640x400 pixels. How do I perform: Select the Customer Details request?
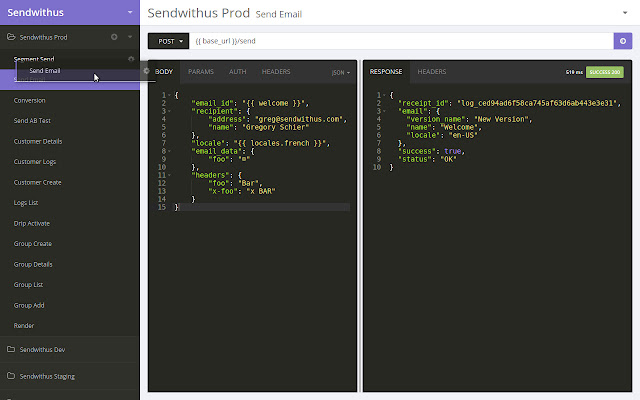(x=38, y=141)
